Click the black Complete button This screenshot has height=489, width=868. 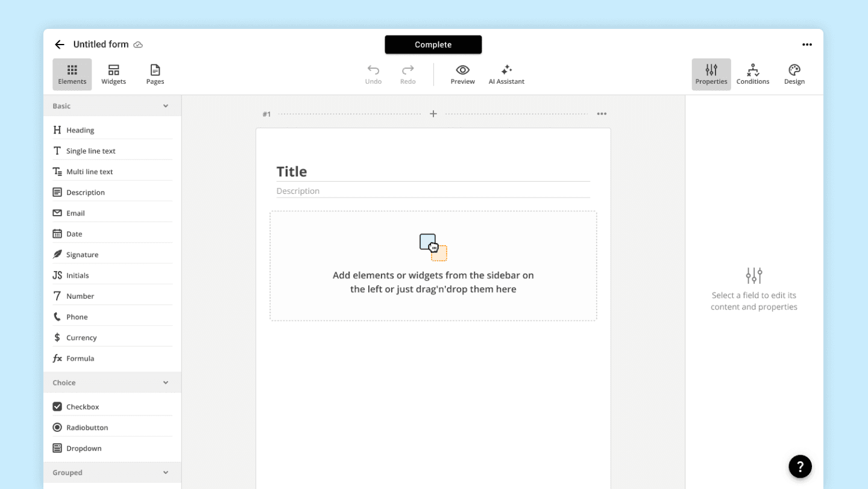point(433,45)
